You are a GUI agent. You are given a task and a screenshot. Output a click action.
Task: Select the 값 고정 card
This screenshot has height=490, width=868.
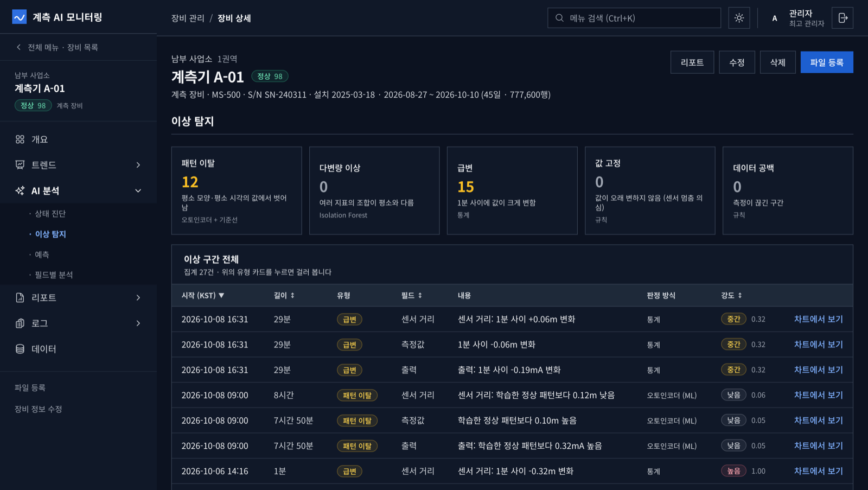point(650,190)
